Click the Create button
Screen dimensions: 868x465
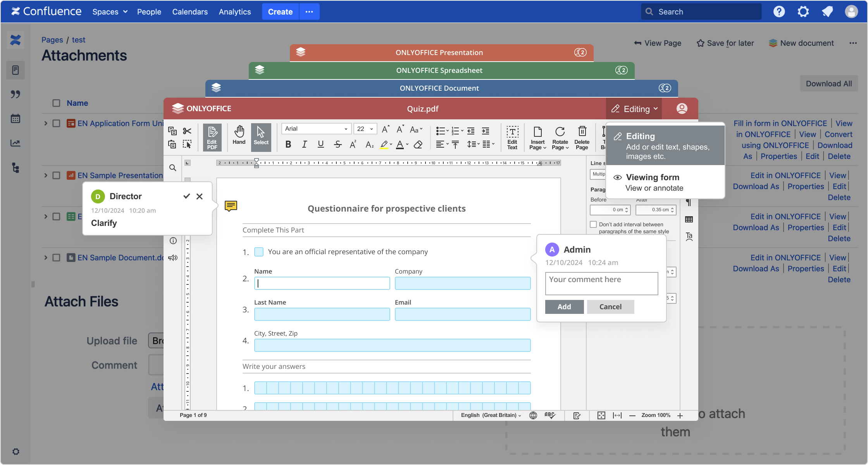click(280, 12)
